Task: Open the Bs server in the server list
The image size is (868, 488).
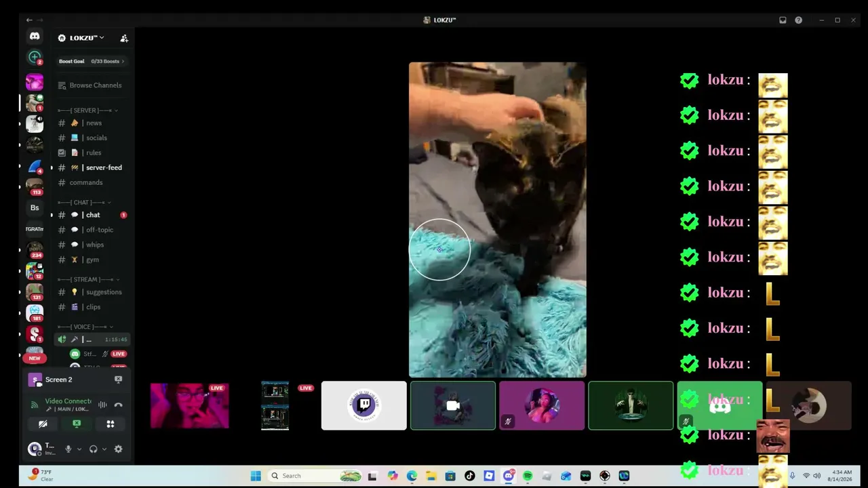Action: point(35,207)
